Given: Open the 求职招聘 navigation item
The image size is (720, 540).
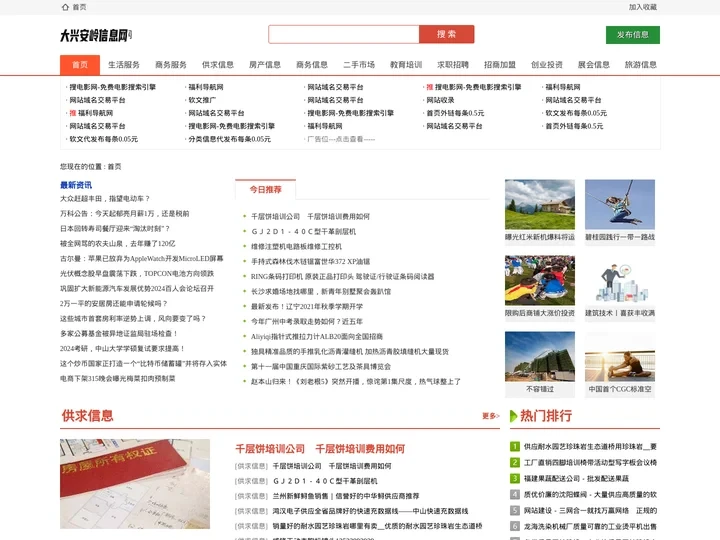Looking at the screenshot, I should (453, 65).
